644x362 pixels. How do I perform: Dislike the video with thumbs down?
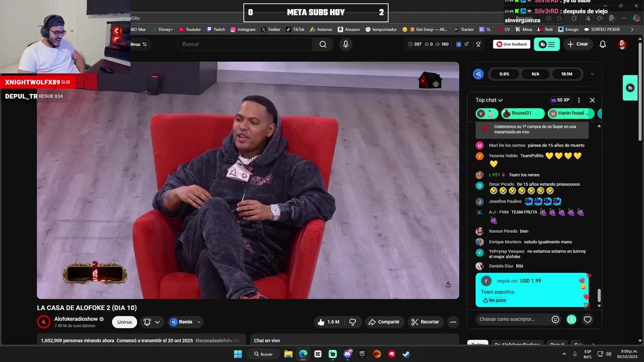(353, 322)
